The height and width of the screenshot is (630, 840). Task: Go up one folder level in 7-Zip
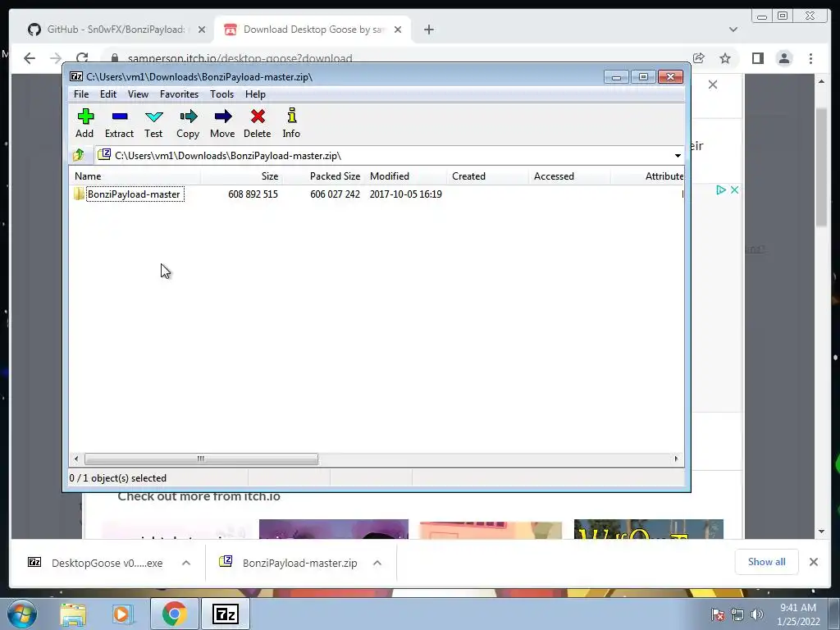coord(80,155)
